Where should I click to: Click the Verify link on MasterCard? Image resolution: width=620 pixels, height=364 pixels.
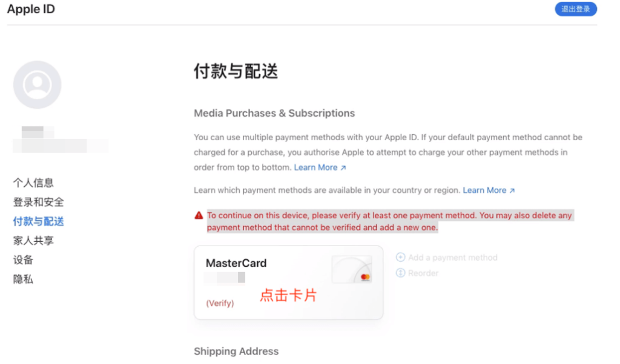point(220,303)
